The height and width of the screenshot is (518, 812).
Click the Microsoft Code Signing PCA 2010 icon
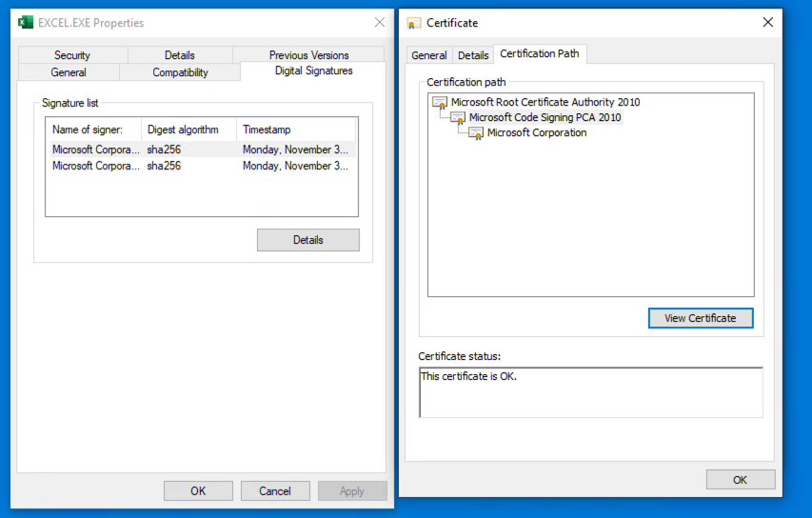[x=458, y=118]
